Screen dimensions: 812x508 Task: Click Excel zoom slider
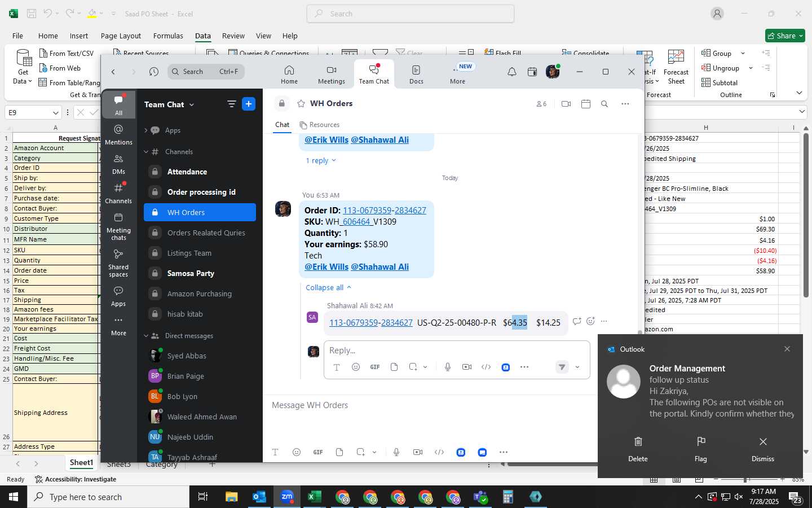(x=745, y=479)
